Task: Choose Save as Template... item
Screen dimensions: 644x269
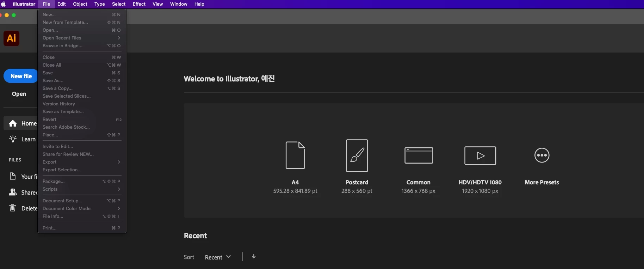Action: tap(82, 111)
